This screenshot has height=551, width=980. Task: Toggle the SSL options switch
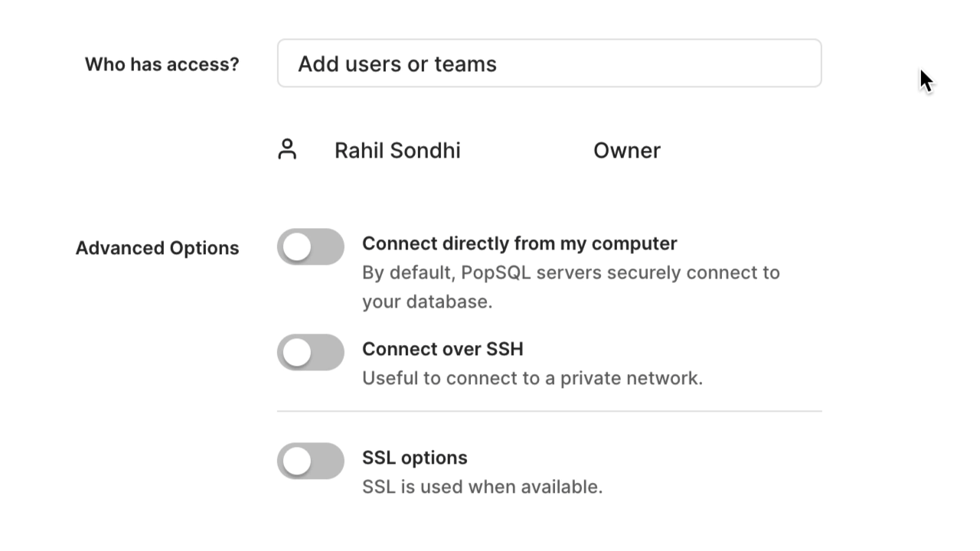pos(311,461)
